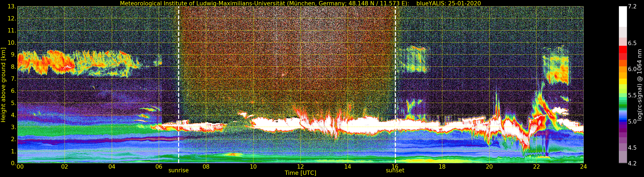Click the white dashed sunrise marker line
The height and width of the screenshot is (177, 644).
pos(179,85)
